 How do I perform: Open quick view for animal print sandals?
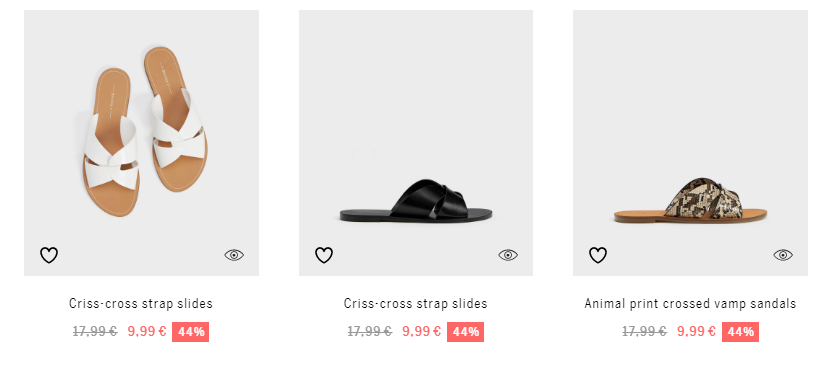point(783,255)
